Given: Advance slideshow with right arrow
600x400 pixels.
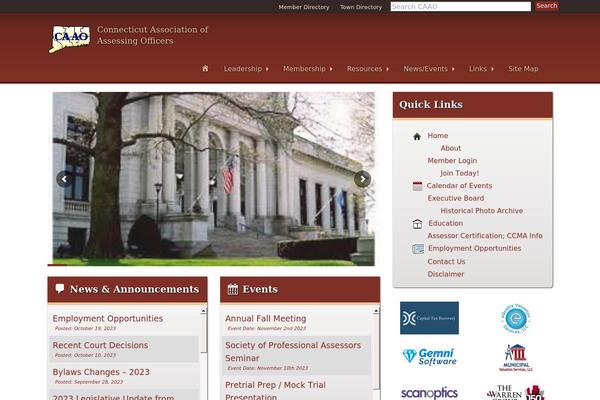Looking at the screenshot, I should click(x=362, y=179).
